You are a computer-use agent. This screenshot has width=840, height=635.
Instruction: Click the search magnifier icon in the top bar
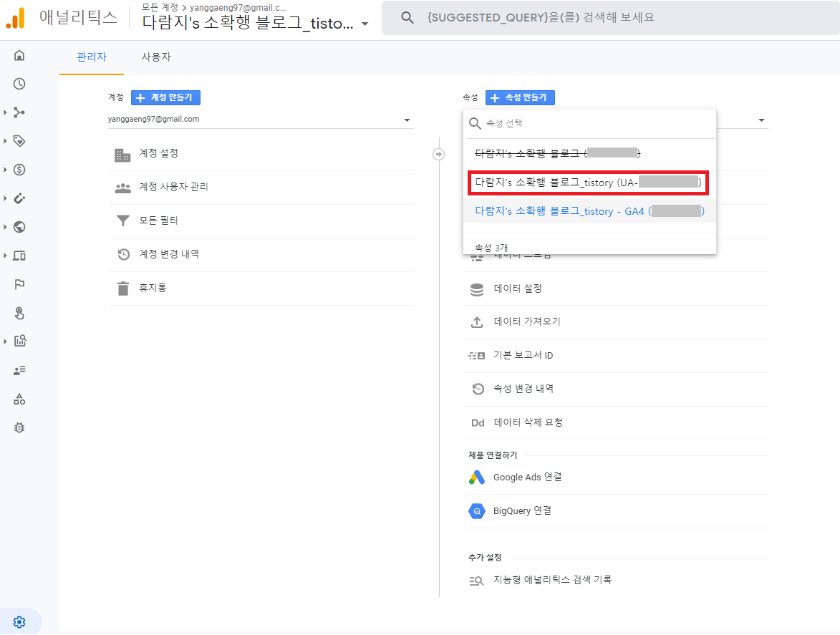pyautogui.click(x=407, y=18)
